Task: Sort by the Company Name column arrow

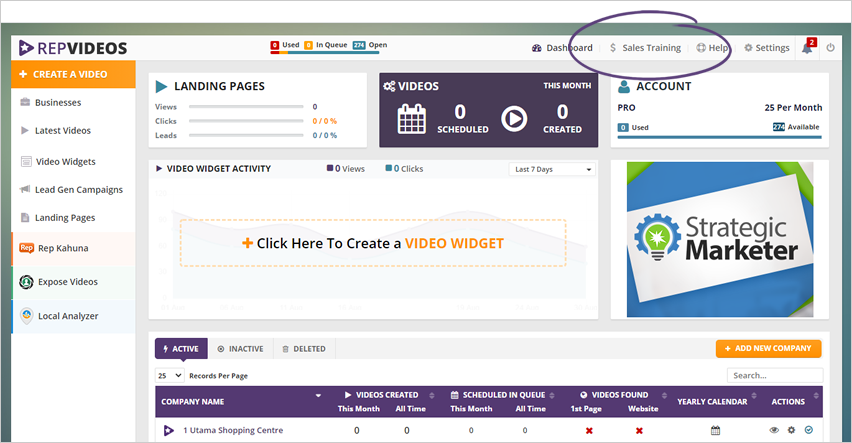Action: [x=318, y=395]
